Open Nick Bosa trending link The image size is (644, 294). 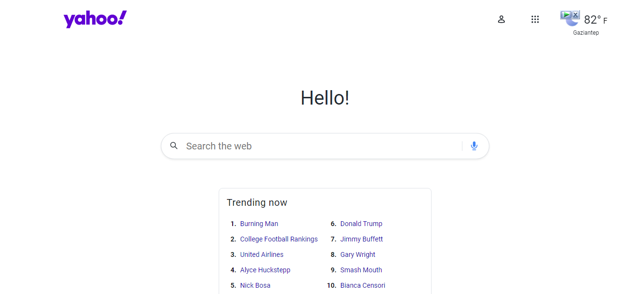pos(255,285)
